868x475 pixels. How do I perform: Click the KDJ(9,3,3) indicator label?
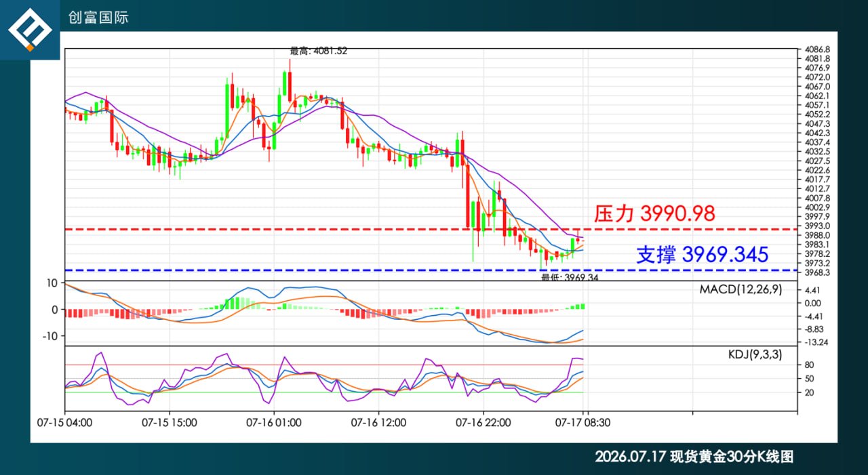(755, 354)
